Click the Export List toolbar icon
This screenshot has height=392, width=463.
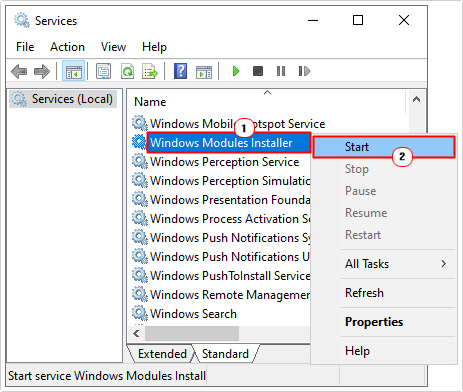[x=150, y=71]
